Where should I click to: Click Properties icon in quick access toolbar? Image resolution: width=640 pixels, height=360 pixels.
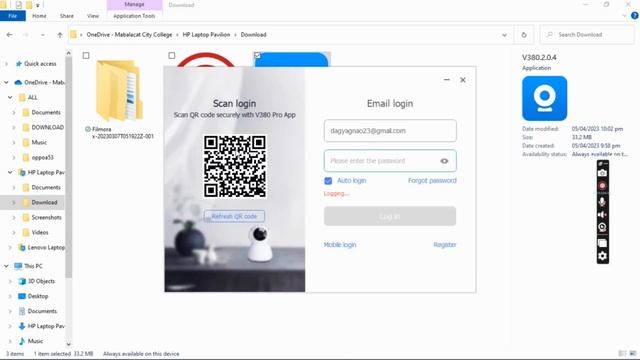[18, 5]
